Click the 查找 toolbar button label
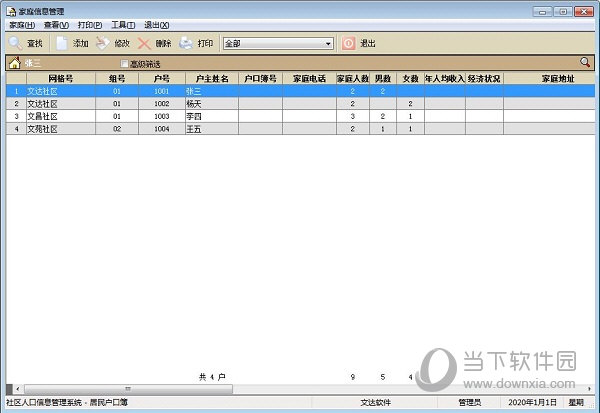Viewport: 600px width, 413px height. point(35,44)
